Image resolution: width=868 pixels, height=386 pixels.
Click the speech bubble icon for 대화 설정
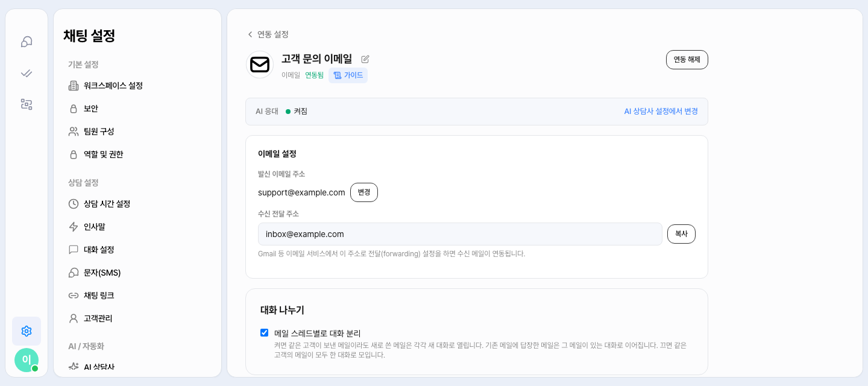point(74,250)
